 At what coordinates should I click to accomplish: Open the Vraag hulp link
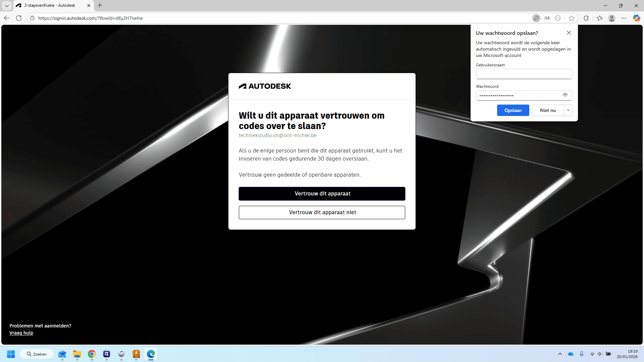(21, 333)
